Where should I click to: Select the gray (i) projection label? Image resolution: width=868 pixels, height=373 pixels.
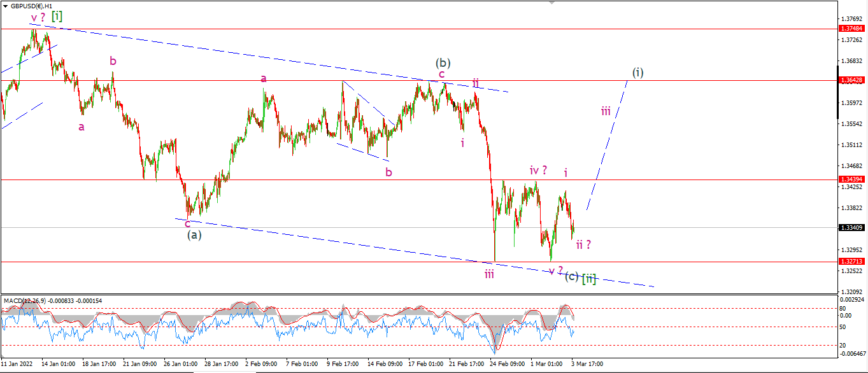pos(637,73)
